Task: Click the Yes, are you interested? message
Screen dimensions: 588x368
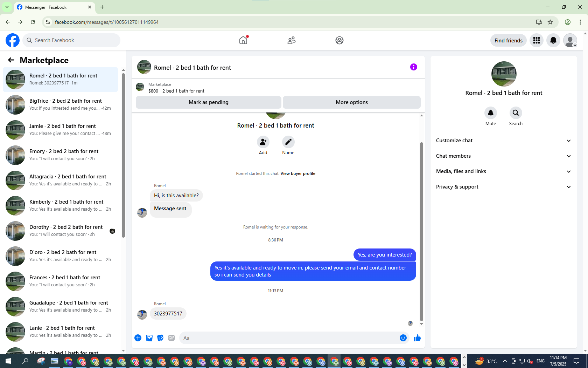Action: tap(385, 255)
